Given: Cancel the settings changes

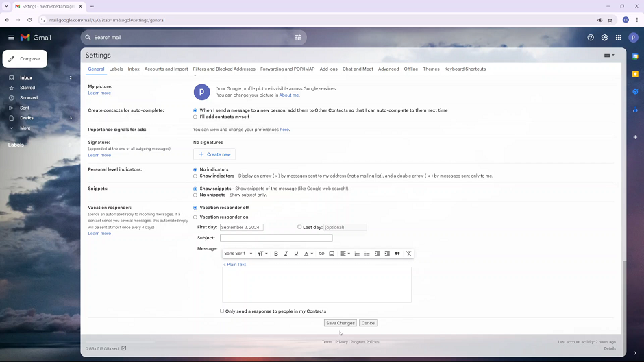Looking at the screenshot, I should 369,323.
